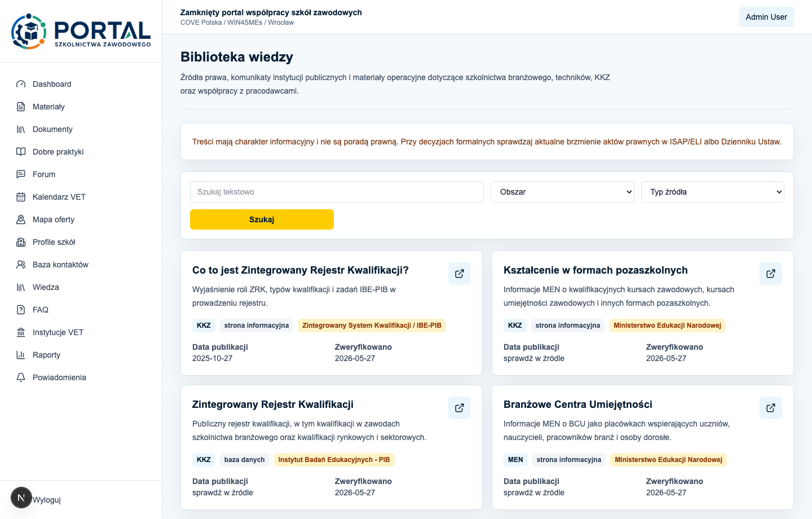Open external link for Zintegrowany Rejestr Kwalifikacji database card
812x519 pixels.
click(460, 408)
